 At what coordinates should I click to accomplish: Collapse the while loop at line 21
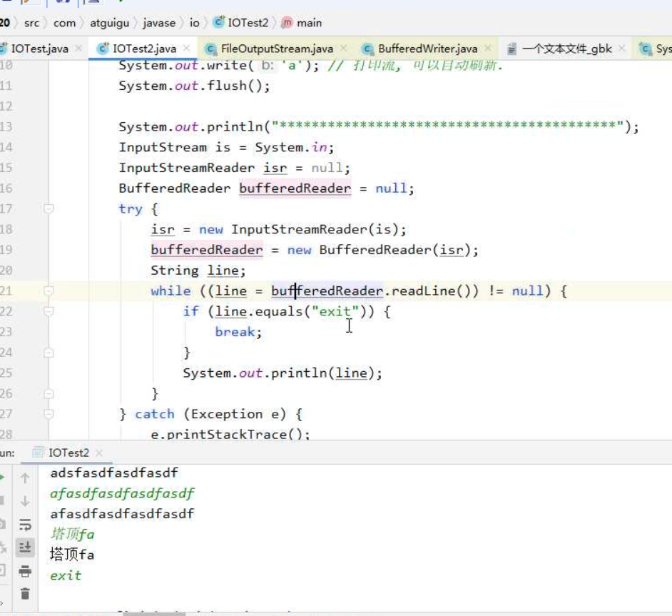[49, 291]
